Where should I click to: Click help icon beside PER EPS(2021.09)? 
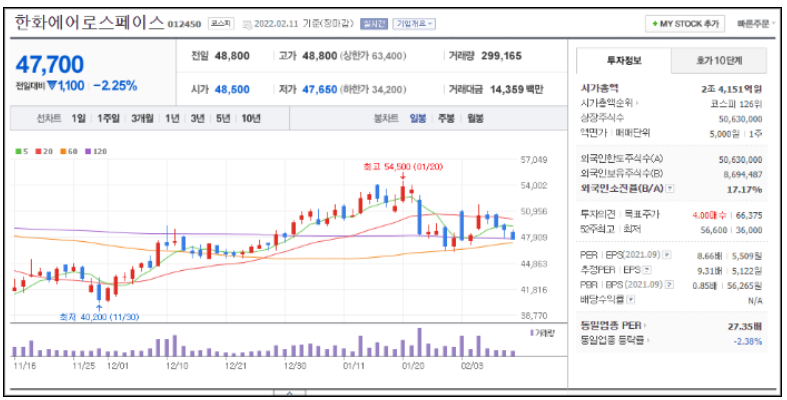667,255
